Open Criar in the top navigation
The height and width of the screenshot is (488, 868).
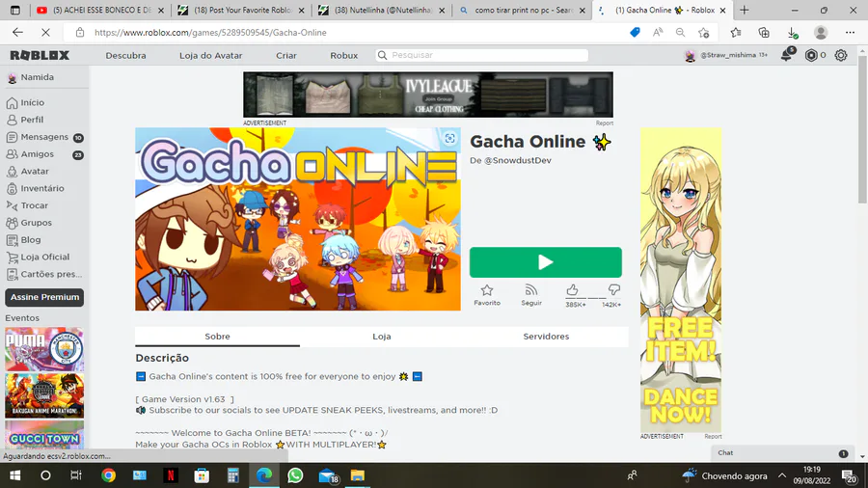pos(286,55)
